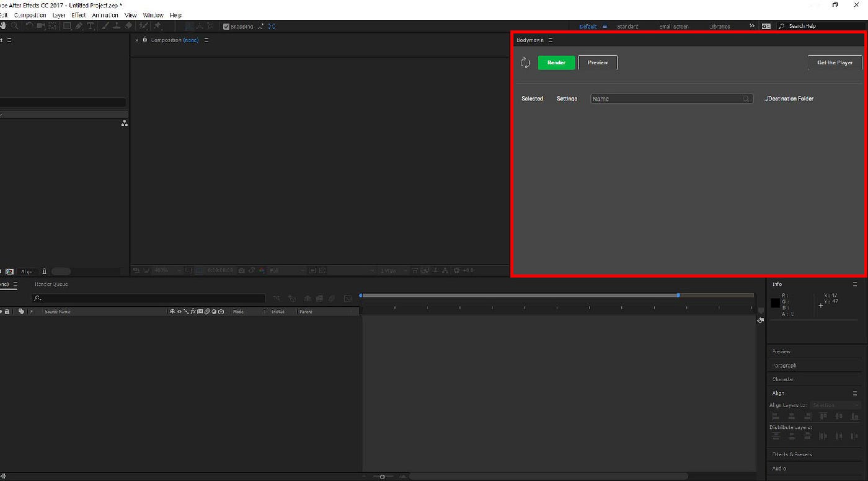This screenshot has height=481, width=868.
Task: Click the green Render button in Bodymovin
Action: 556,62
